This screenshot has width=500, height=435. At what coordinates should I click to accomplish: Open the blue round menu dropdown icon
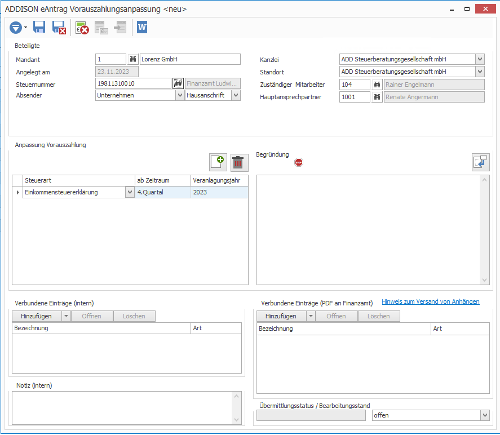tap(15, 28)
